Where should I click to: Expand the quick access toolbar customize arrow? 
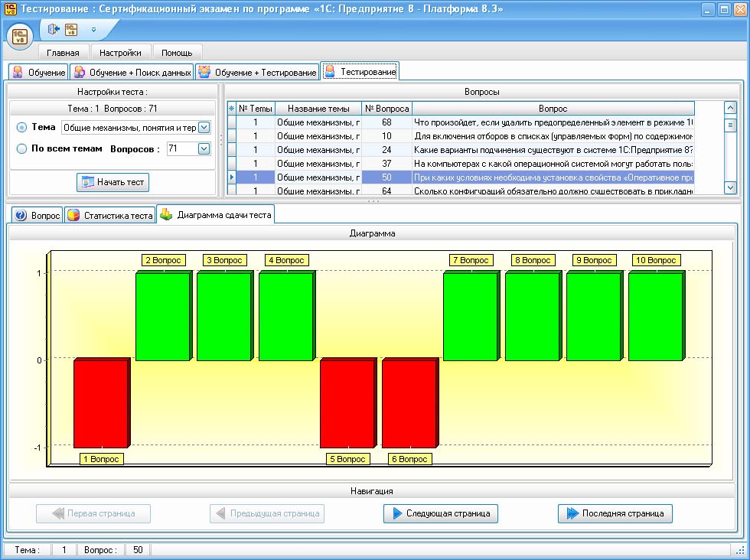[93, 30]
